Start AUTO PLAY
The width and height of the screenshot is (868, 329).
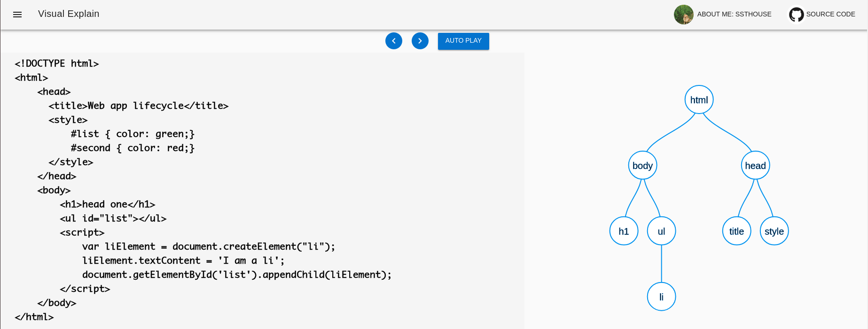click(463, 41)
